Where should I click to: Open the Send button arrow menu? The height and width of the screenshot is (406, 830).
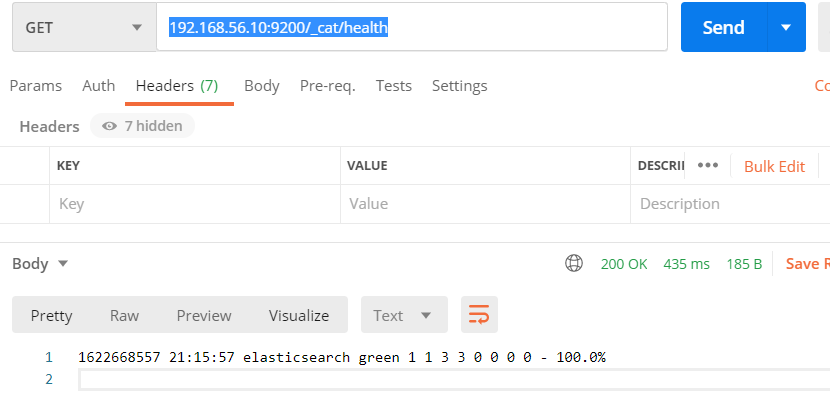pos(786,27)
